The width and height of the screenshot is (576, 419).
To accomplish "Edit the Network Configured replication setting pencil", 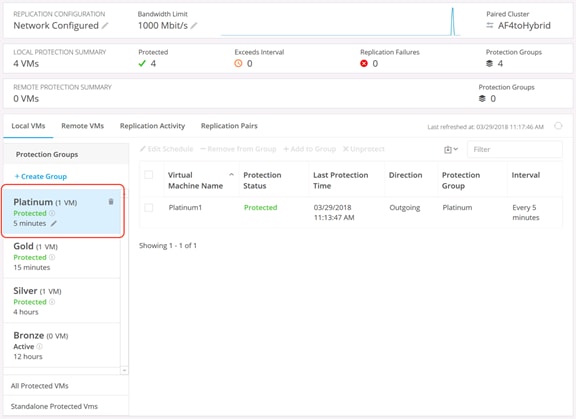I will (x=105, y=25).
